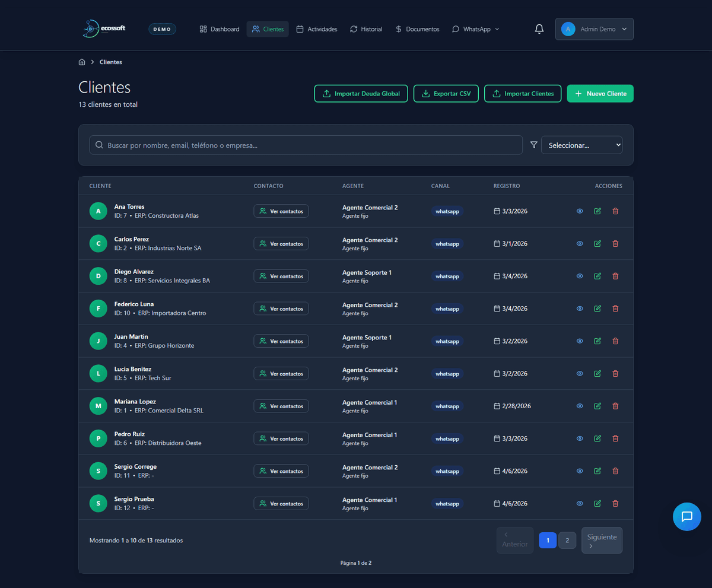View Carlos Perez details eye icon
Viewport: 712px width, 588px height.
click(580, 244)
